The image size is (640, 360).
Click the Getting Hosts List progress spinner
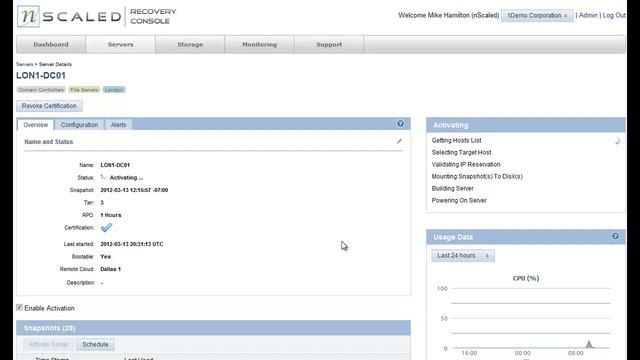pos(618,141)
